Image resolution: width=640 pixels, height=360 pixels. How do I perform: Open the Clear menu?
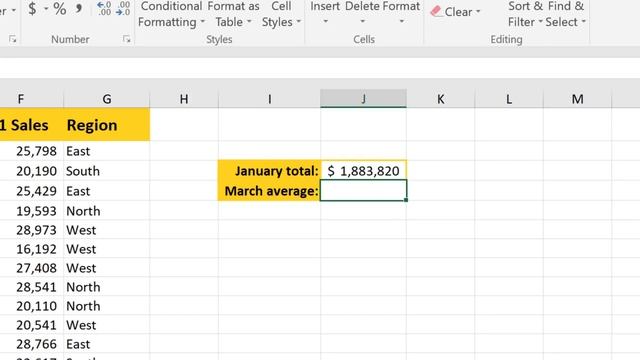456,12
